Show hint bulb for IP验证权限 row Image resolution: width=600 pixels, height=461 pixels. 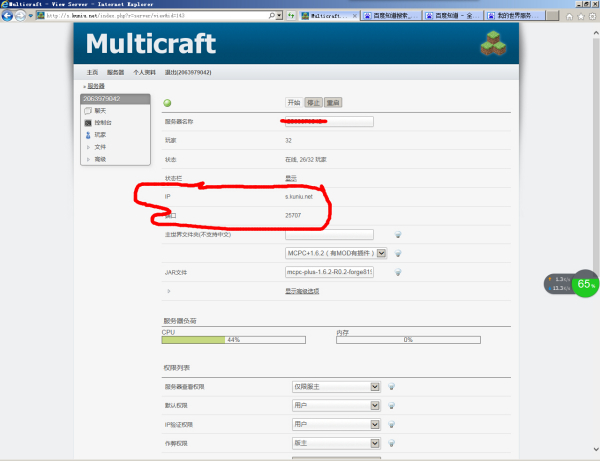tap(391, 424)
